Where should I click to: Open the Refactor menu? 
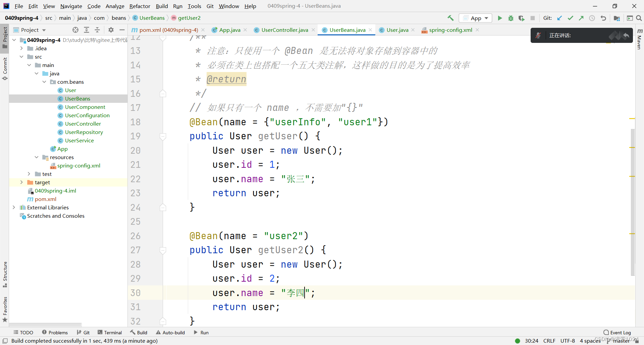click(140, 6)
